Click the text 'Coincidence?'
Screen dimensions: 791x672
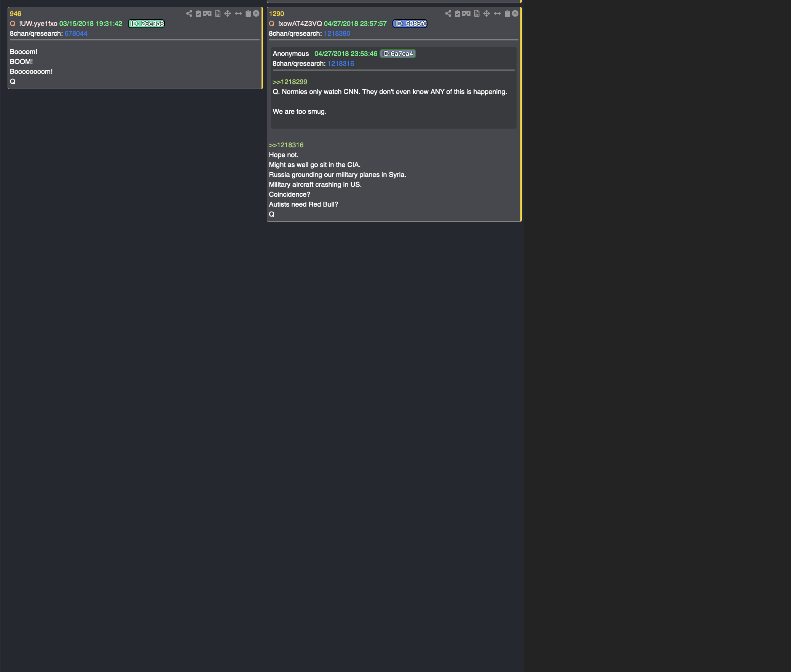pyautogui.click(x=290, y=194)
